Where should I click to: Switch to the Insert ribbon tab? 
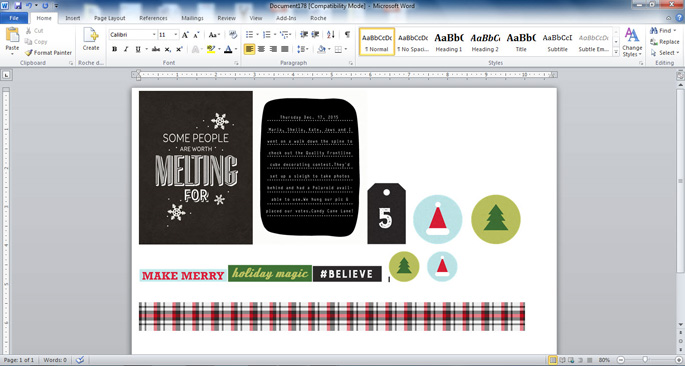[x=73, y=18]
